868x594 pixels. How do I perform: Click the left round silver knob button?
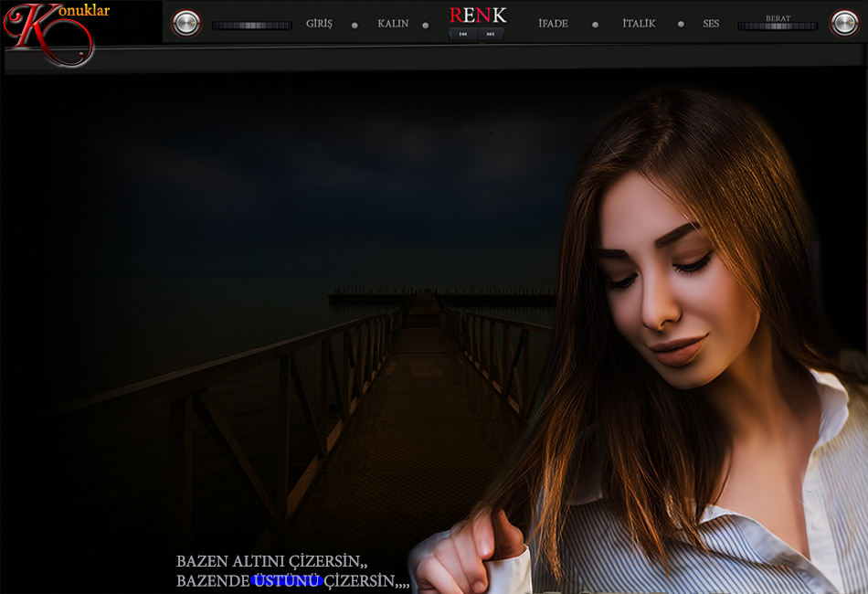point(186,23)
